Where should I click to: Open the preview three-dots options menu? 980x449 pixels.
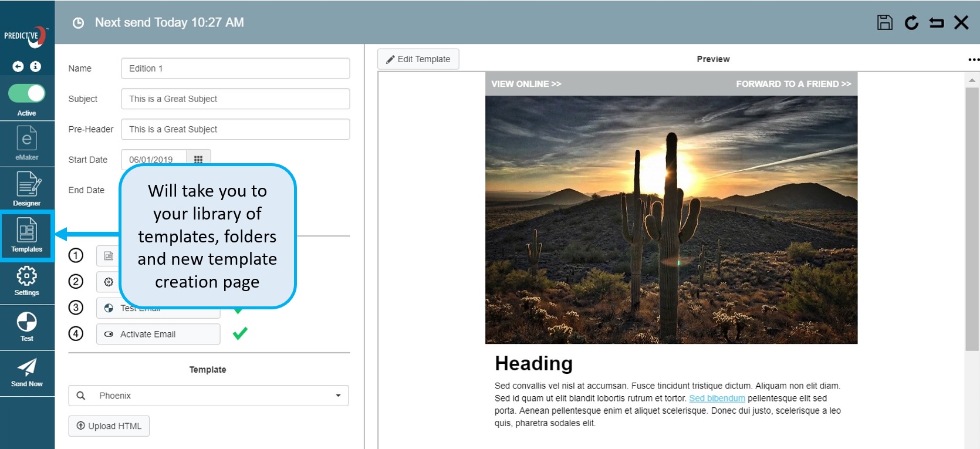click(x=974, y=59)
